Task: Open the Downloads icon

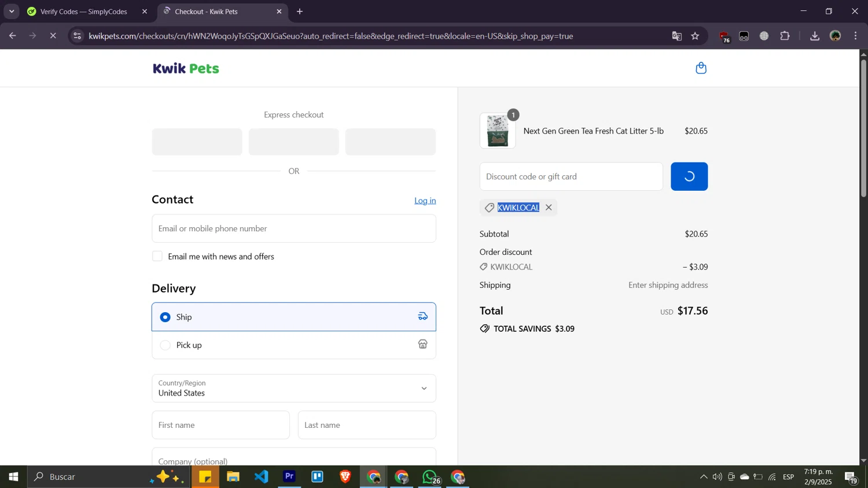Action: pyautogui.click(x=815, y=36)
